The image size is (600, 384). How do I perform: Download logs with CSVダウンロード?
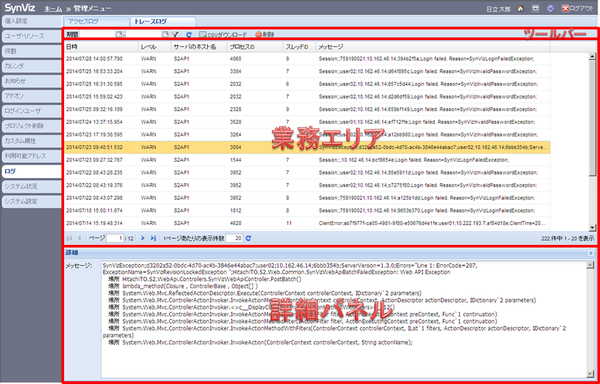(x=223, y=35)
